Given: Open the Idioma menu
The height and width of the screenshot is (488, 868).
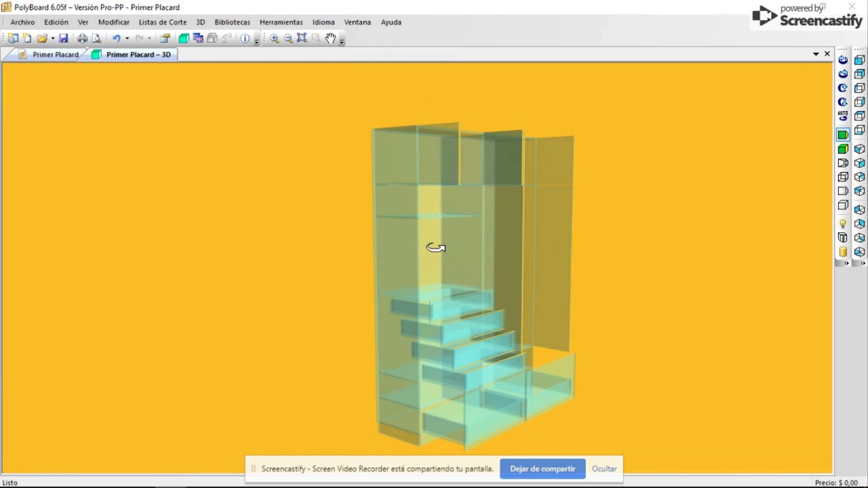Looking at the screenshot, I should click(323, 22).
